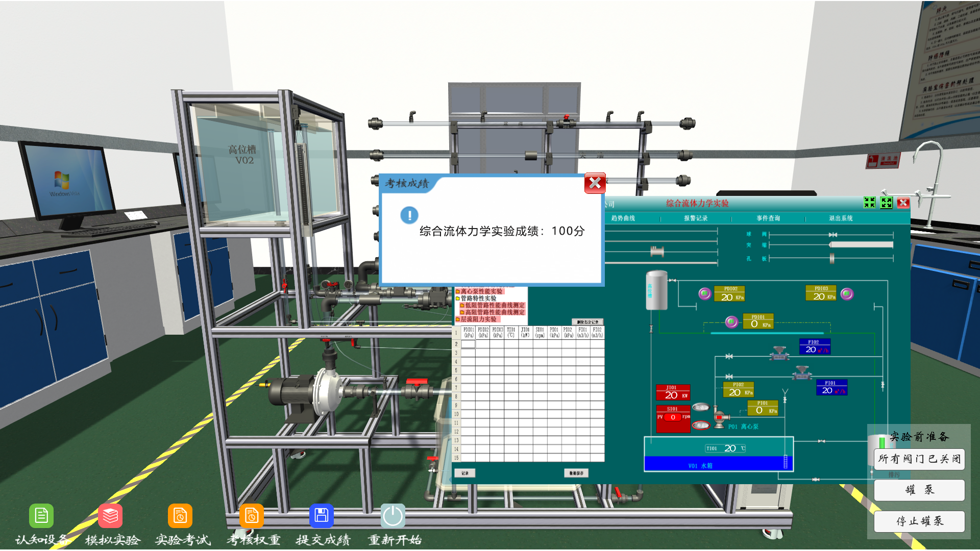Screen dimensions: 980x551
Task: Click the 提交成绩 blue save icon
Action: click(x=322, y=516)
